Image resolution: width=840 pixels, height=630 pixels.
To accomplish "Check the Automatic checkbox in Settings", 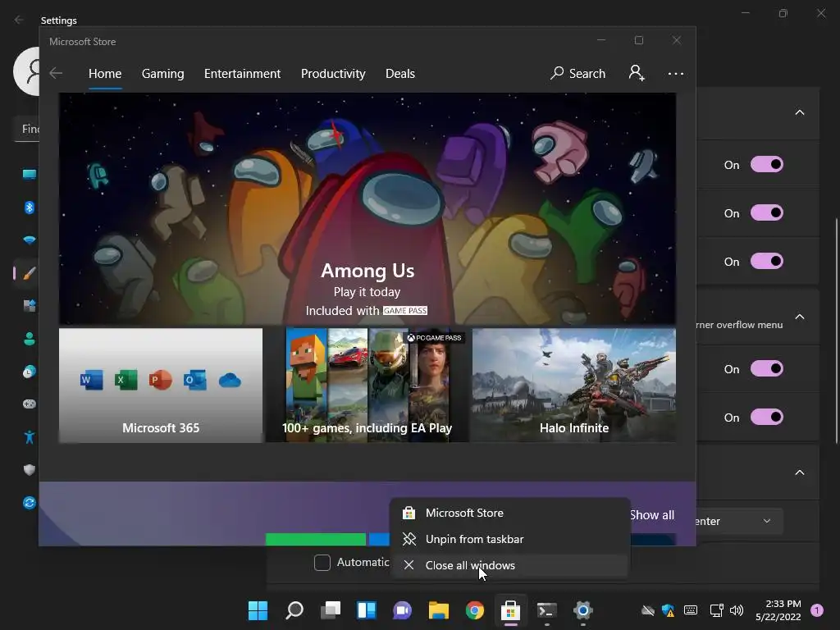I will click(322, 563).
